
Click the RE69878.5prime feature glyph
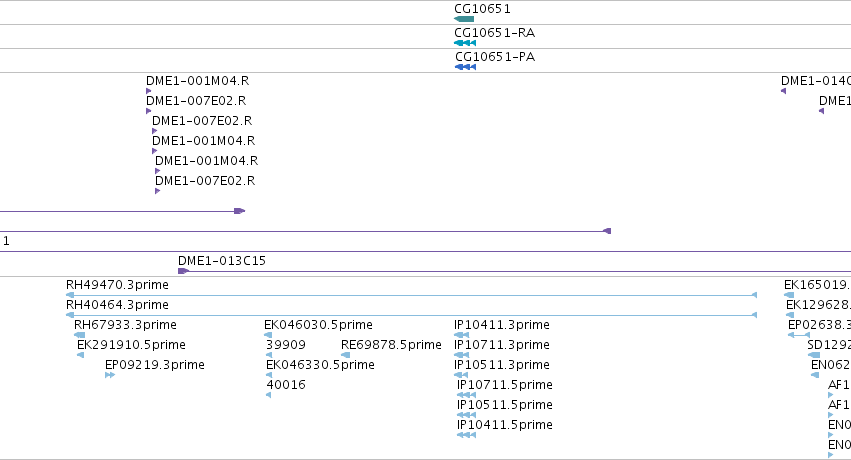pos(345,355)
